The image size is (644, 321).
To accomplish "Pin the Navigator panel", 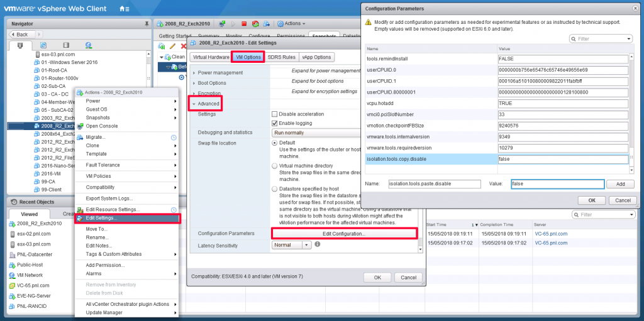I will point(147,24).
